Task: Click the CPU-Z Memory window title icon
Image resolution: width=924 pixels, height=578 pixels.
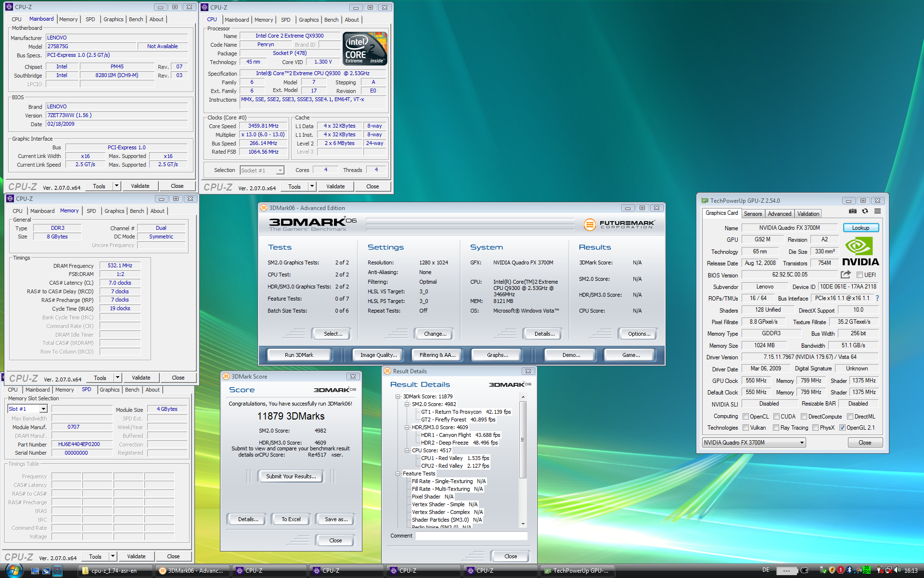Action: 10,198
